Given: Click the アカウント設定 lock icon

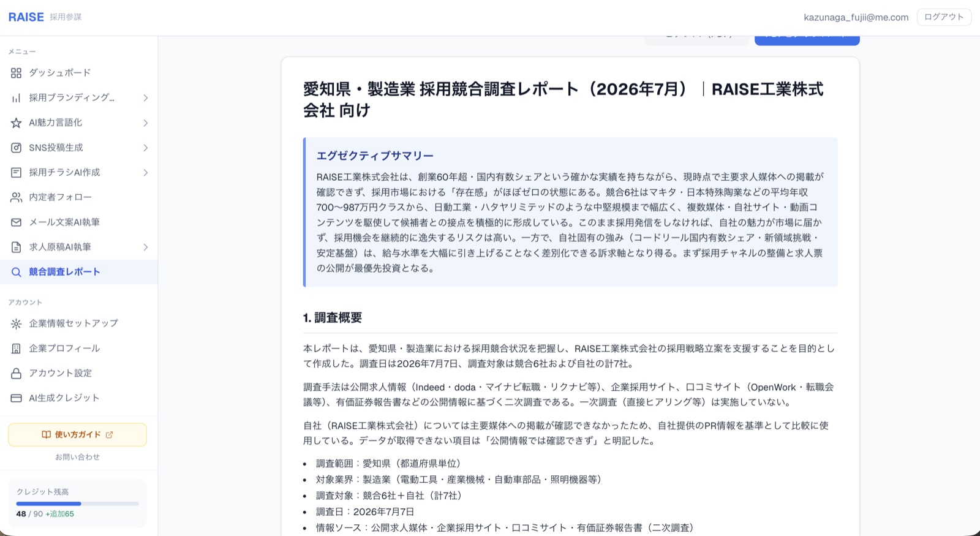Looking at the screenshot, I should click(17, 373).
